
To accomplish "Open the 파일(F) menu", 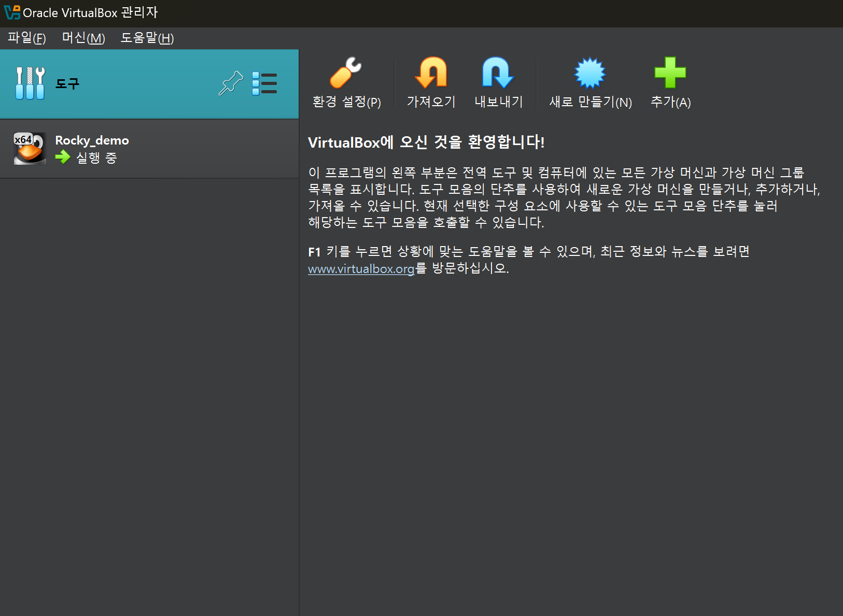I will [27, 38].
